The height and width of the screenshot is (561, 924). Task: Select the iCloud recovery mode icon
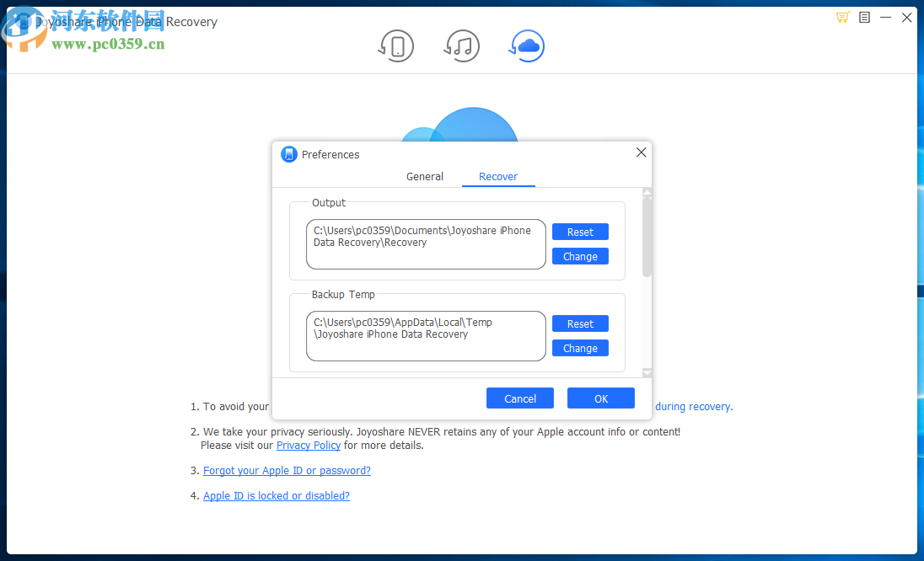click(x=526, y=46)
